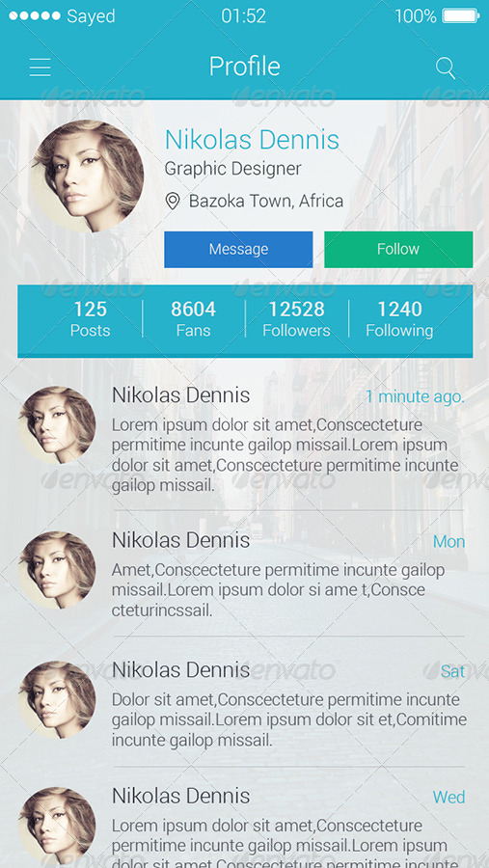
Task: Click the '1 minute ago.' timestamp
Action: 415,396
